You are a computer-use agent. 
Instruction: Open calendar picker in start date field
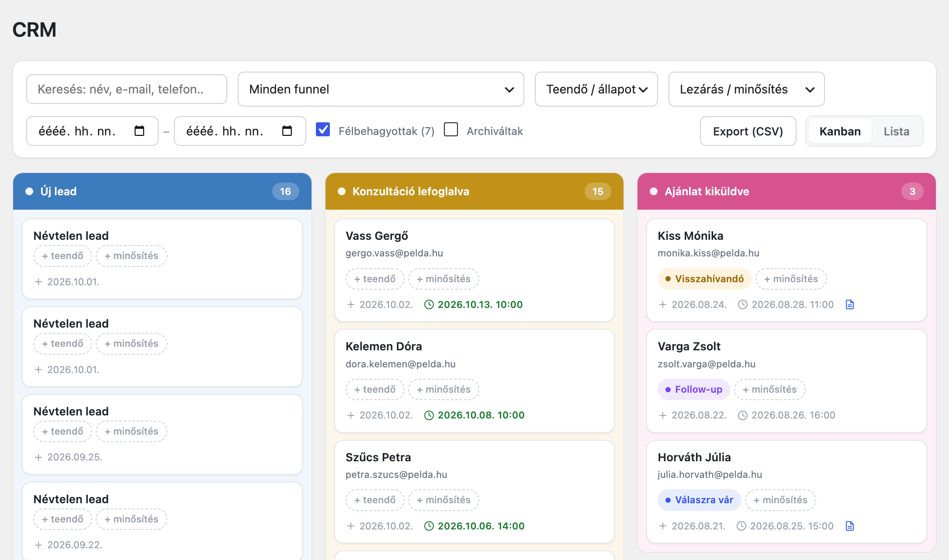click(139, 131)
